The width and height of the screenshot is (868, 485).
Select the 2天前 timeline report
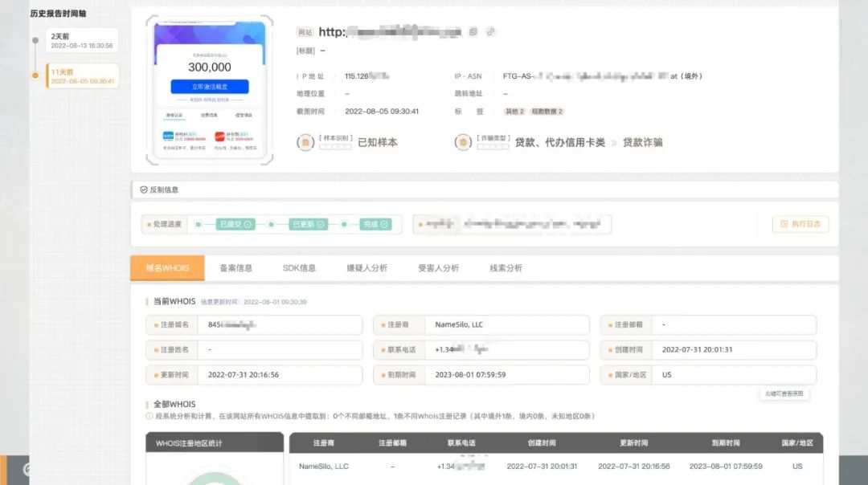point(82,41)
